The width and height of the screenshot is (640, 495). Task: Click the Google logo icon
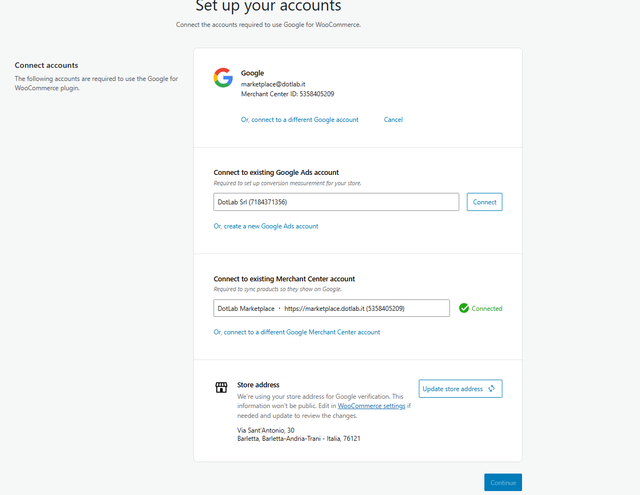(223, 78)
